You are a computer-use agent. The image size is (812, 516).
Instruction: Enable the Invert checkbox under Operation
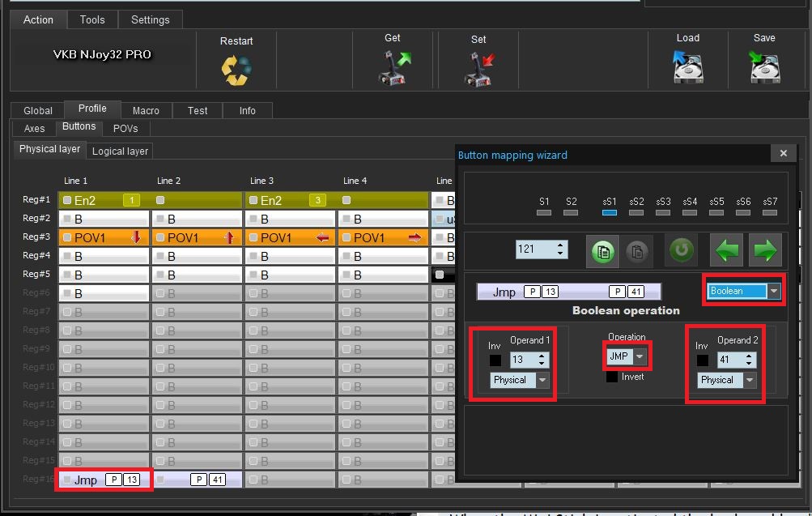tap(612, 377)
